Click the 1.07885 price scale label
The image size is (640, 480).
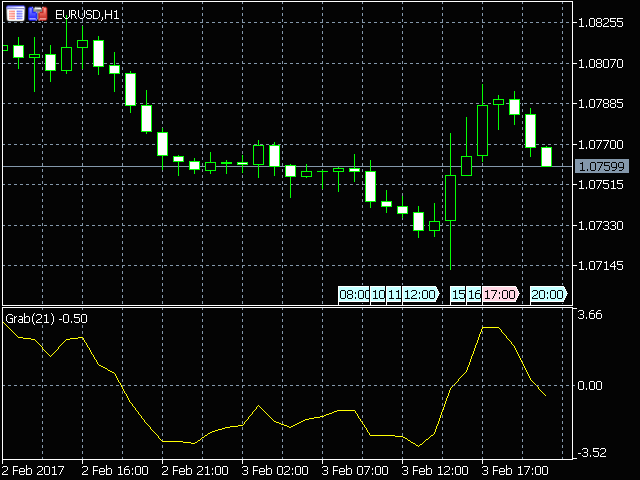pos(601,104)
